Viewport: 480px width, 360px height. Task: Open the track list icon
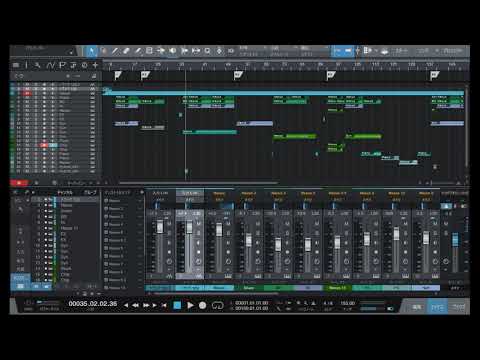click(16, 65)
